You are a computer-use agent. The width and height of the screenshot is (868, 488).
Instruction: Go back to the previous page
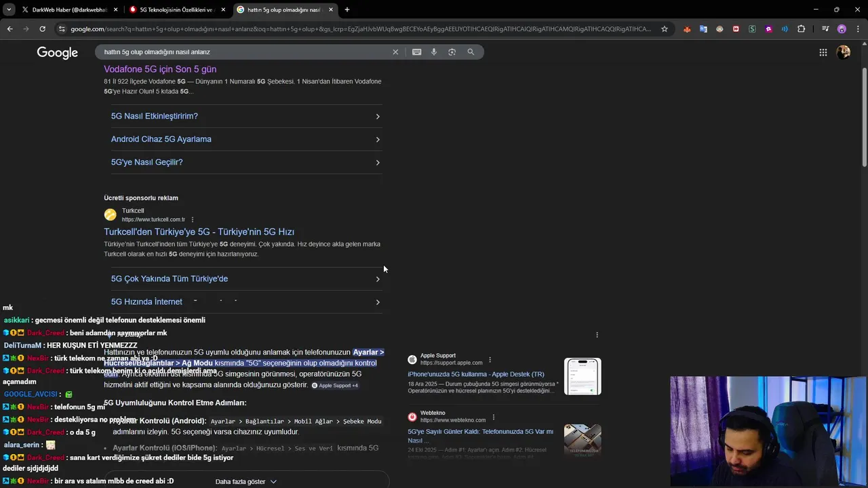(x=9, y=29)
